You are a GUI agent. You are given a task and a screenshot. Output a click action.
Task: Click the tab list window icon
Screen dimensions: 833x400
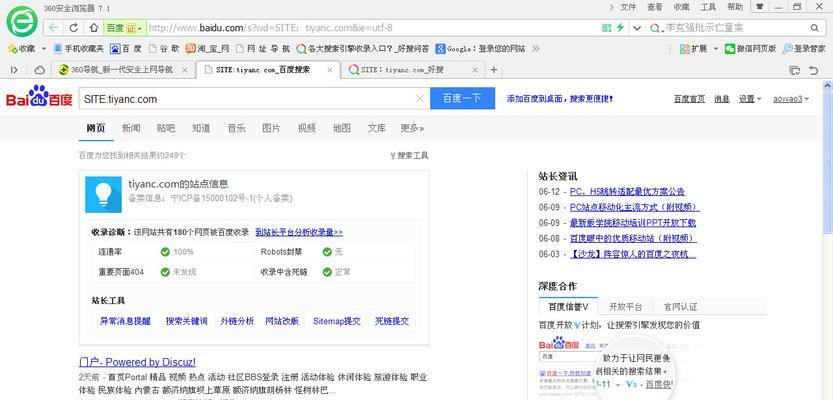(795, 70)
